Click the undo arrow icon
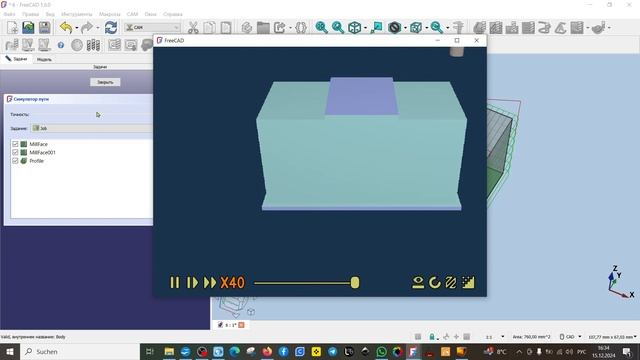Screen dimensions: 640x360 (66, 27)
